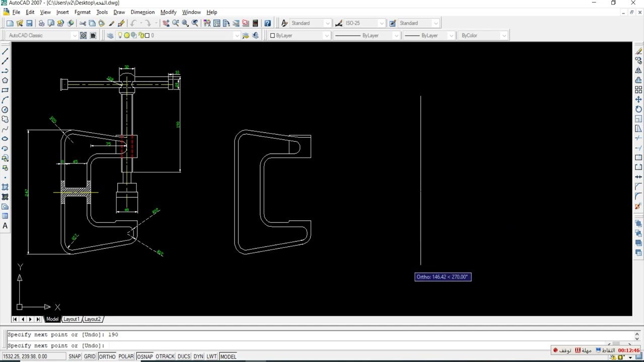Enable GRID display in status bar

click(90, 356)
